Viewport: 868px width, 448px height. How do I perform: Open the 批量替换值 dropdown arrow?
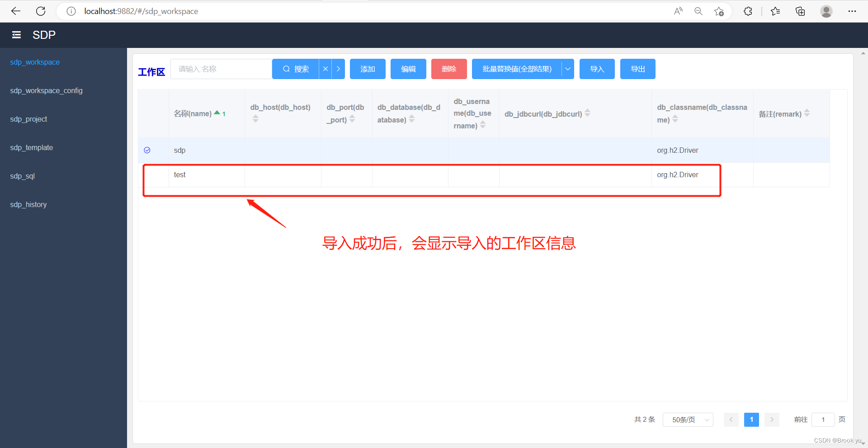click(x=568, y=69)
